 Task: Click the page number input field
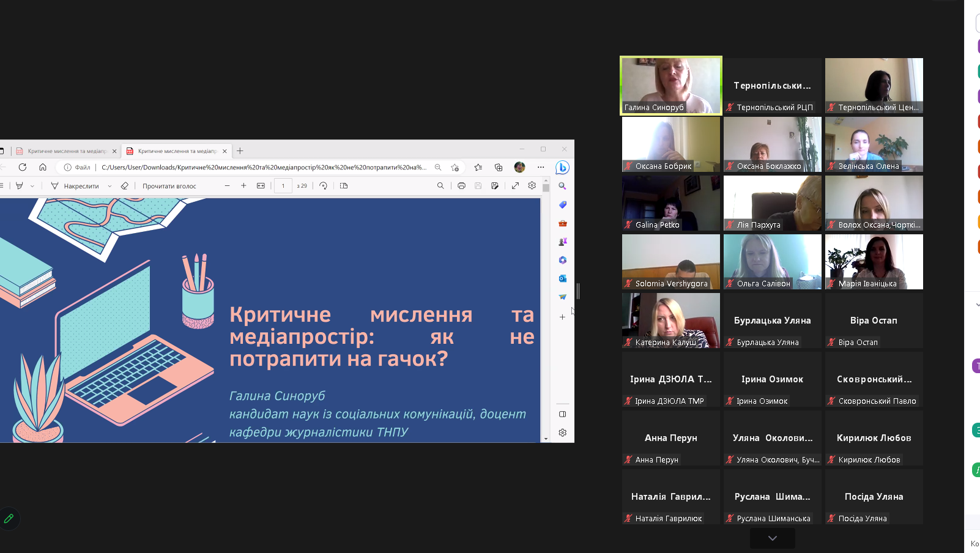pos(283,186)
